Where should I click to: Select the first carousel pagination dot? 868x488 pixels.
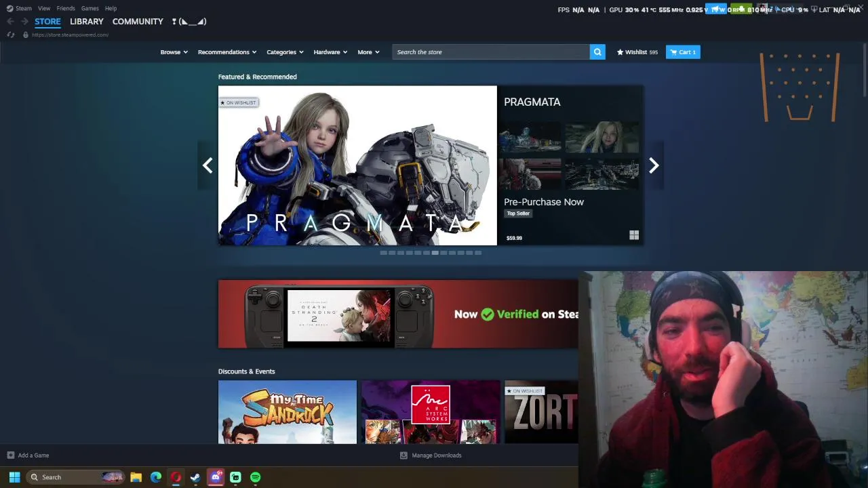pyautogui.click(x=383, y=253)
